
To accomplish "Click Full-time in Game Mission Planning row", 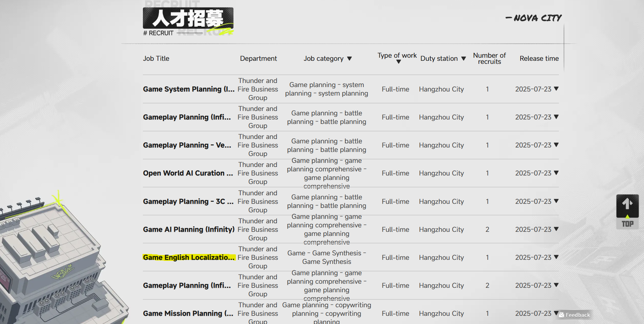I will (395, 313).
